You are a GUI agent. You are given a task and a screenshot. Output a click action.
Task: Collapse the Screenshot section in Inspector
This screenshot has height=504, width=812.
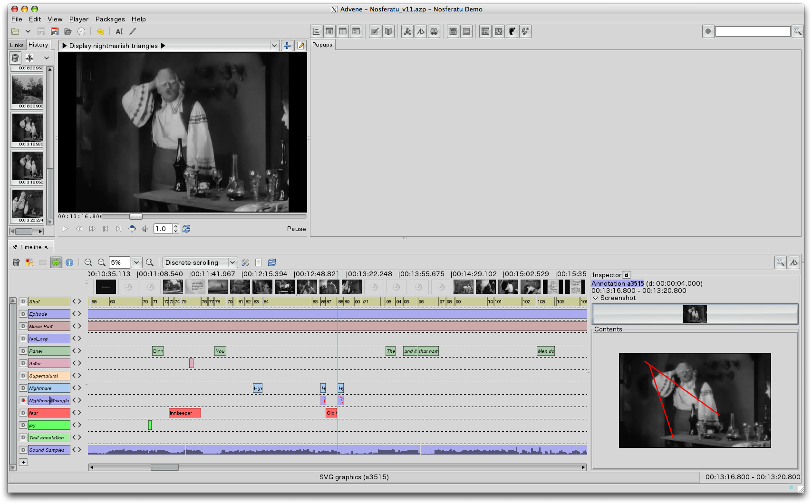pos(595,298)
